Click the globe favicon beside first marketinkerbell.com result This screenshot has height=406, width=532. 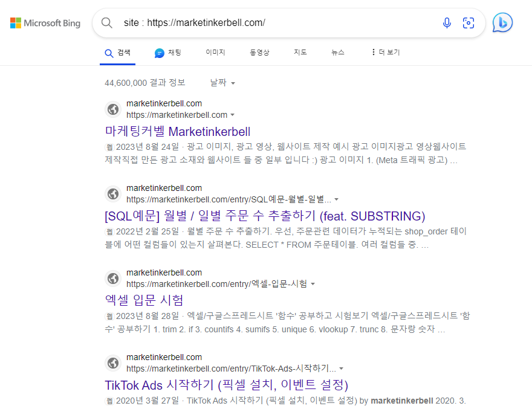(113, 109)
